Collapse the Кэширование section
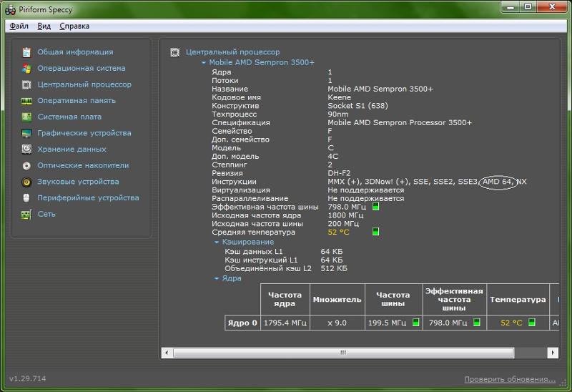Viewport: 572px width, 392px height. [217, 242]
